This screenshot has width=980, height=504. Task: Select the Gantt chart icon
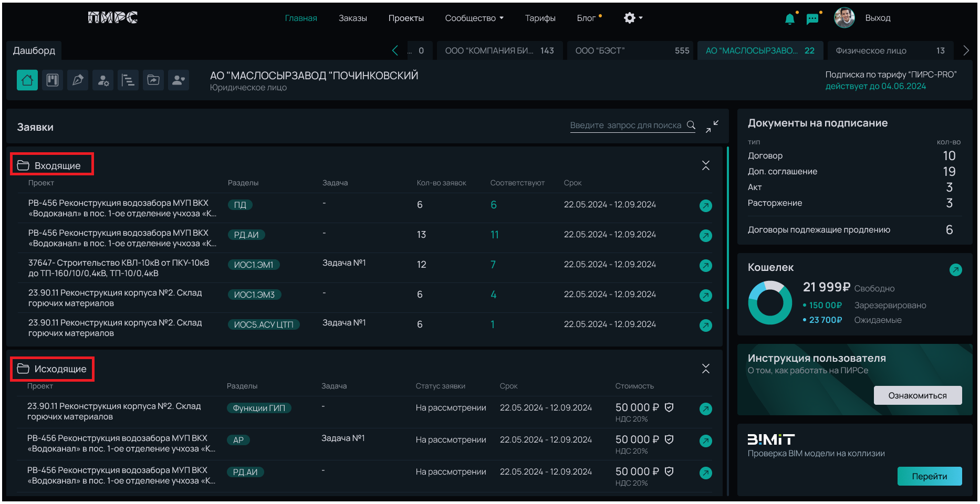tap(128, 80)
